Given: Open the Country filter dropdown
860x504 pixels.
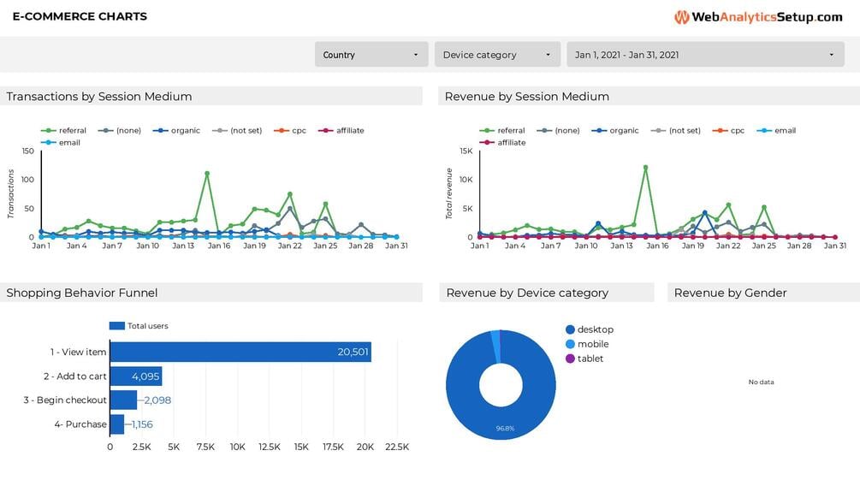Looking at the screenshot, I should tap(371, 55).
